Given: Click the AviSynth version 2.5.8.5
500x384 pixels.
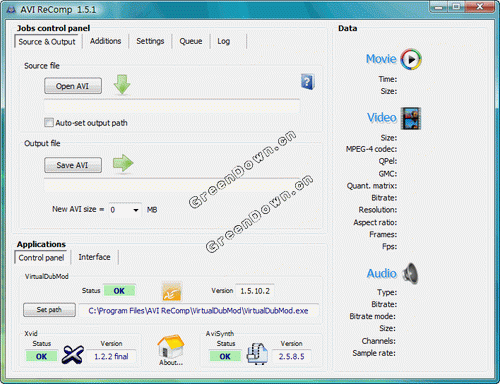Looking at the screenshot, I should (291, 356).
